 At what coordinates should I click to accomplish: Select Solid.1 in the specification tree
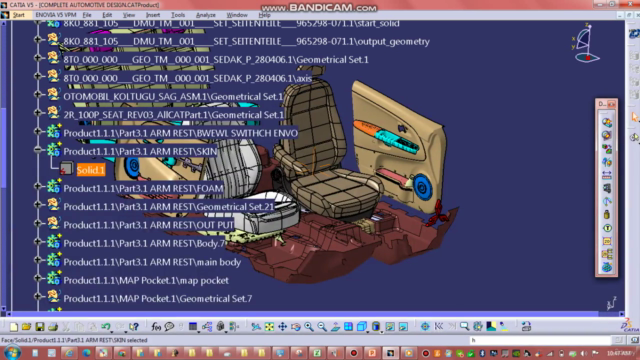(91, 170)
